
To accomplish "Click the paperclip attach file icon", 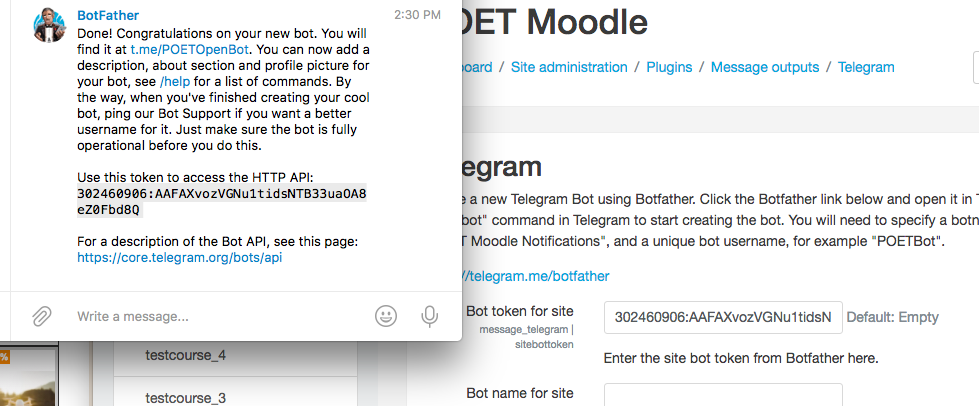I will [x=41, y=316].
